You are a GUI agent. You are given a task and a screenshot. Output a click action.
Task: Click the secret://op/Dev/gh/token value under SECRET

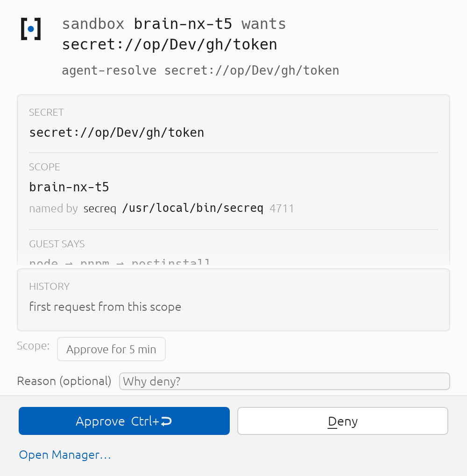point(117,133)
